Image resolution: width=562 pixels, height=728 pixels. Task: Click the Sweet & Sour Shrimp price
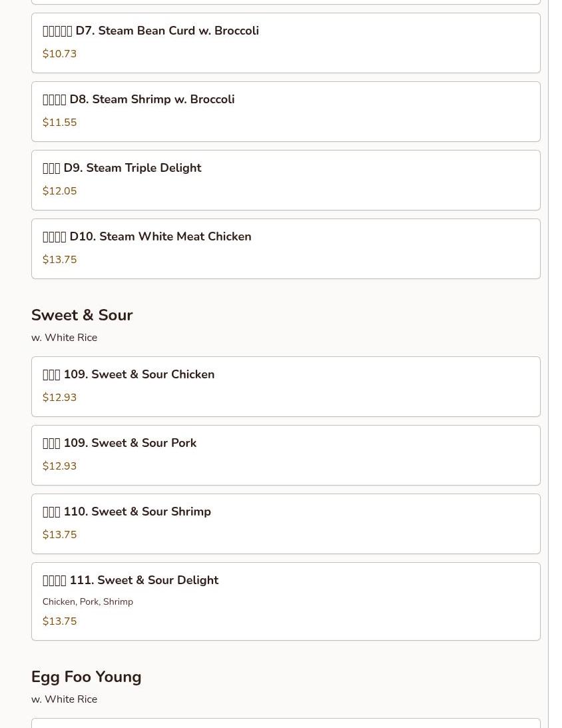[59, 535]
